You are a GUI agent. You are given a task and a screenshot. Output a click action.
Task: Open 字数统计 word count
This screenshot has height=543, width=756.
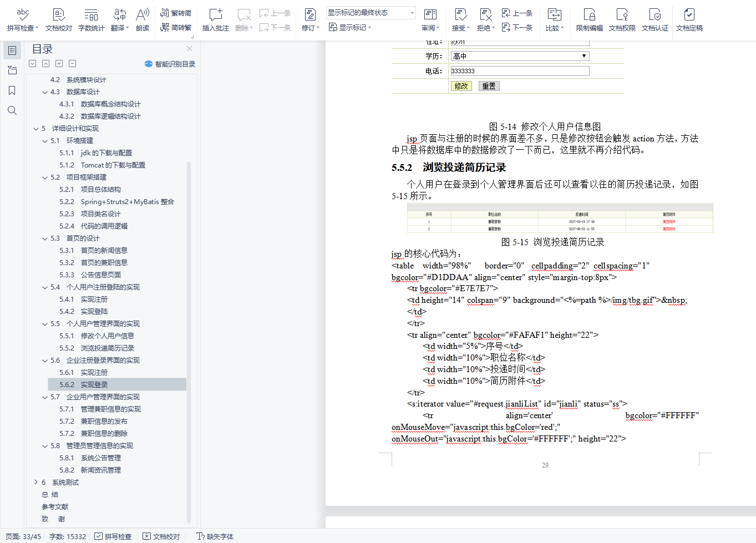point(91,19)
